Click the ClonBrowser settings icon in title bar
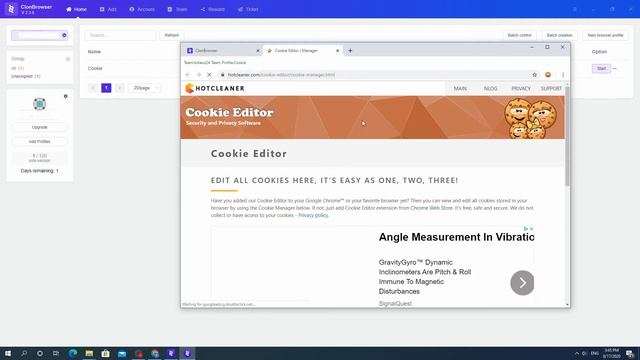The image size is (640, 360). click(x=575, y=9)
